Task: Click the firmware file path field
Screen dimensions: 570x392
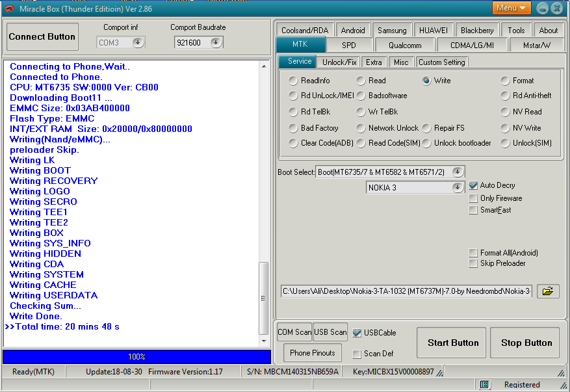Action: 406,291
